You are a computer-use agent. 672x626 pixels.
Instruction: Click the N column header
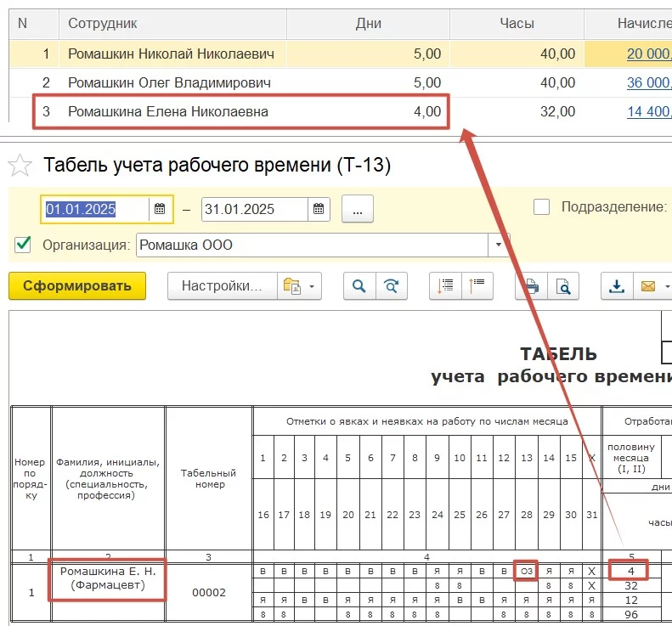[x=34, y=24]
